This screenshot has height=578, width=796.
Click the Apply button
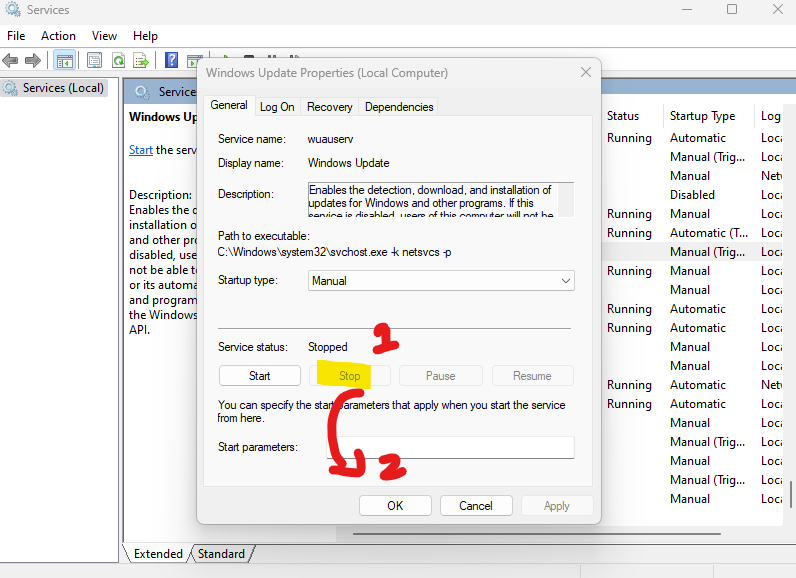(557, 506)
